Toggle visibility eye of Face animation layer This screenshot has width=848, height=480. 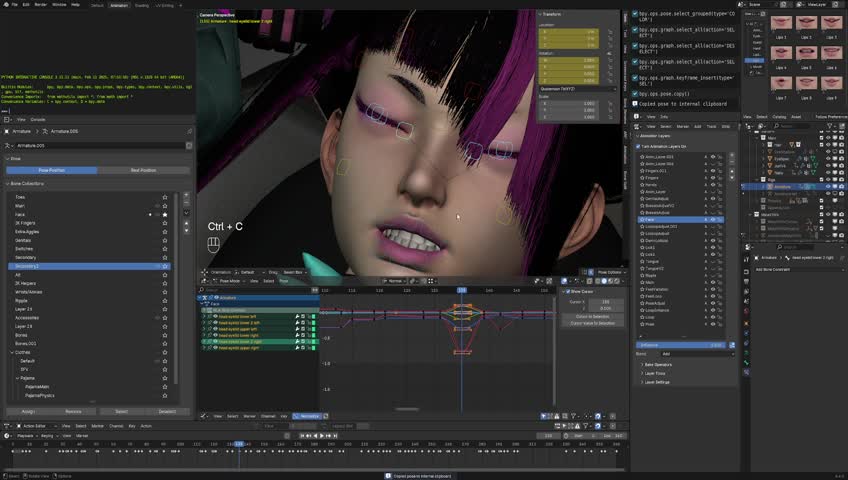[x=713, y=220]
